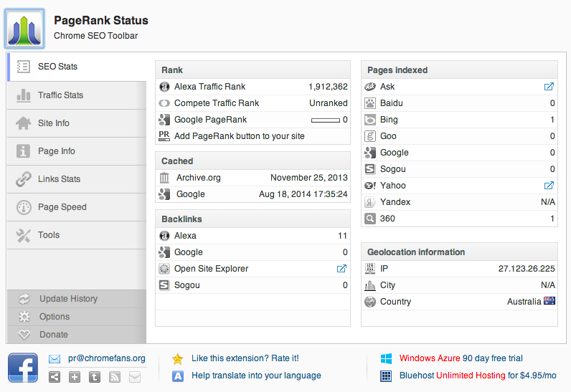The image size is (571, 392).
Task: Email pr@chromefans.org link
Action: click(107, 358)
